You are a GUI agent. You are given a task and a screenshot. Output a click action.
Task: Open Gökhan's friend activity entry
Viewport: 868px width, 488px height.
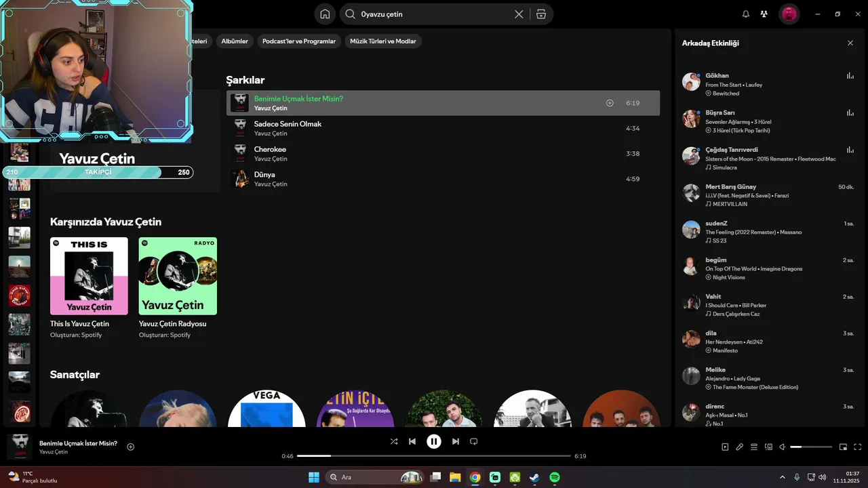(x=769, y=84)
